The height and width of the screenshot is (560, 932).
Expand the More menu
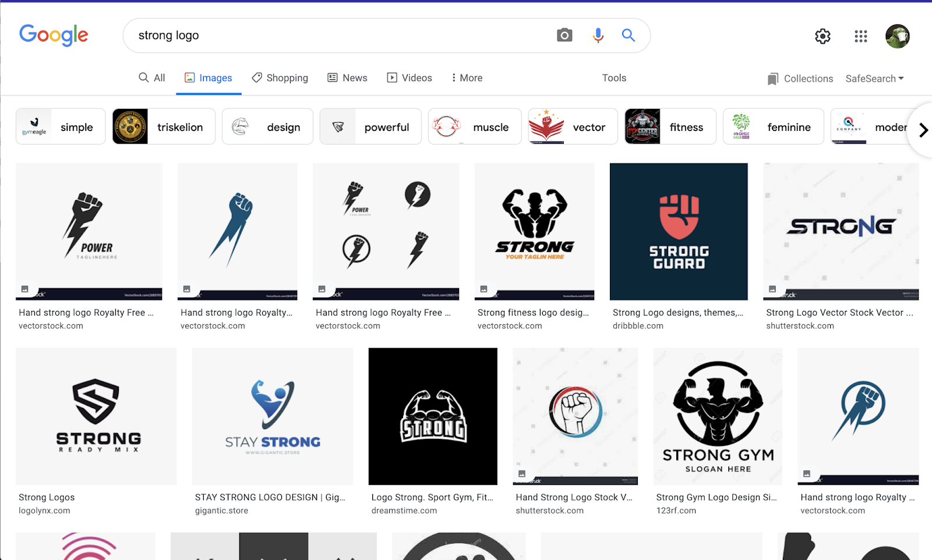click(x=467, y=78)
